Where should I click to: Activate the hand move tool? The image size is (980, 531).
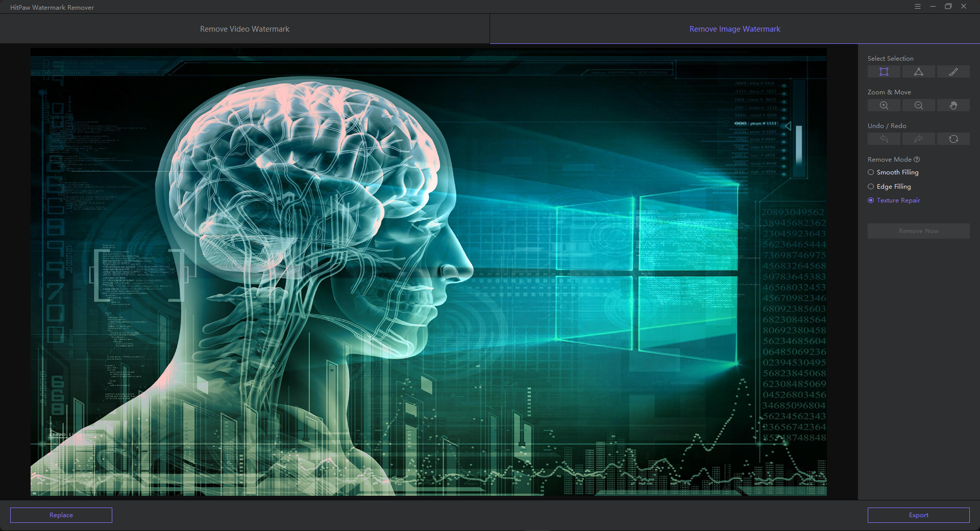point(953,106)
